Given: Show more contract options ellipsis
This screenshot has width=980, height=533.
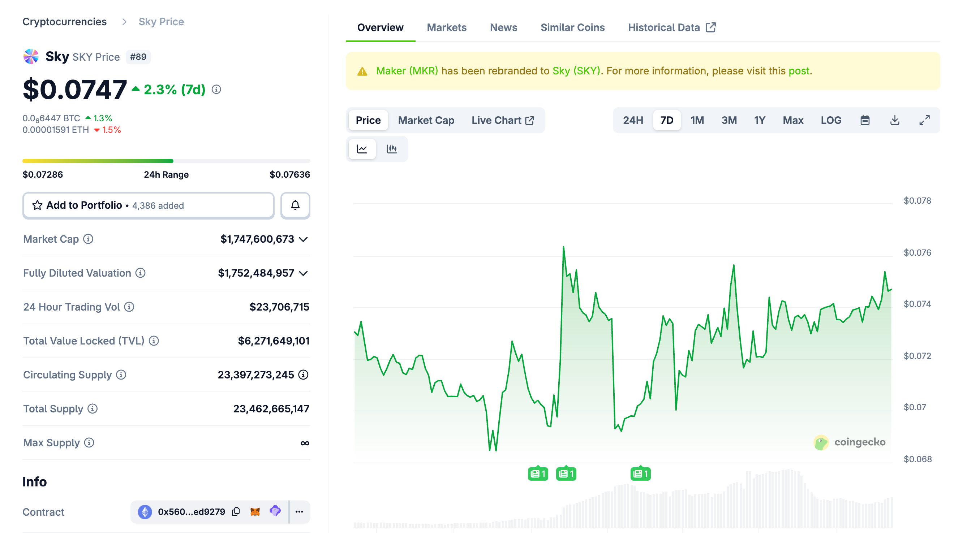Looking at the screenshot, I should tap(299, 512).
